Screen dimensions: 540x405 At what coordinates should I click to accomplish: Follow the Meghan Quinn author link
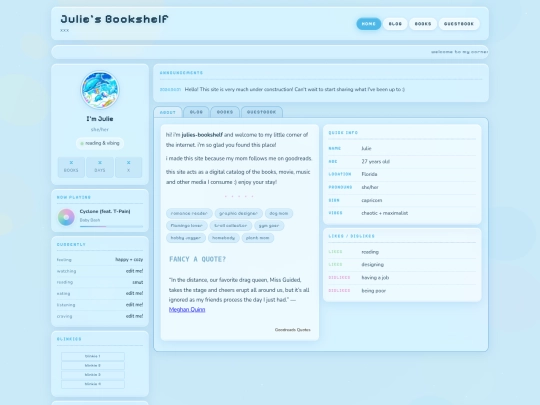pos(187,310)
